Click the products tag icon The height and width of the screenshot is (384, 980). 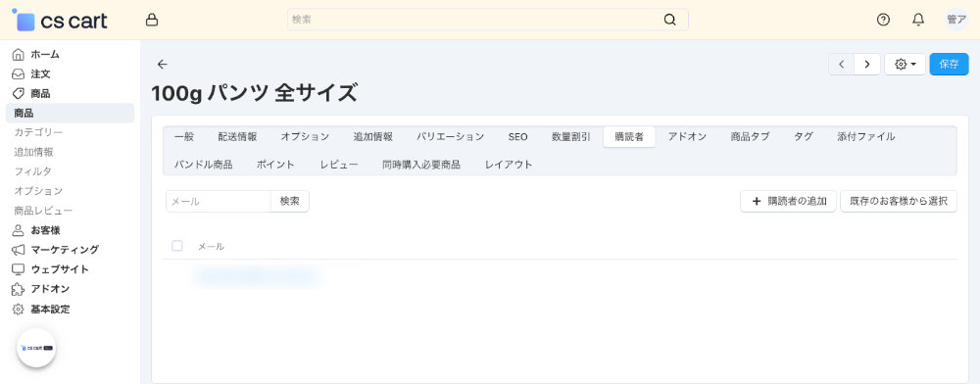(x=18, y=94)
